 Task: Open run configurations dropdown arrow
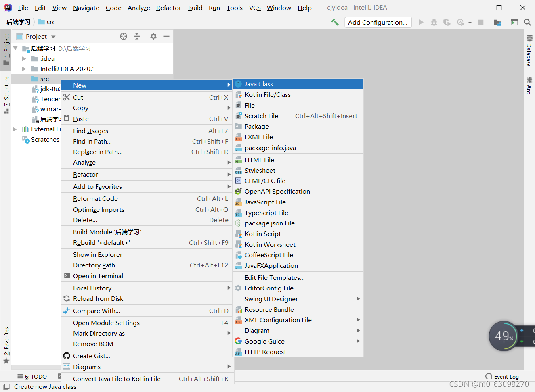[470, 23]
